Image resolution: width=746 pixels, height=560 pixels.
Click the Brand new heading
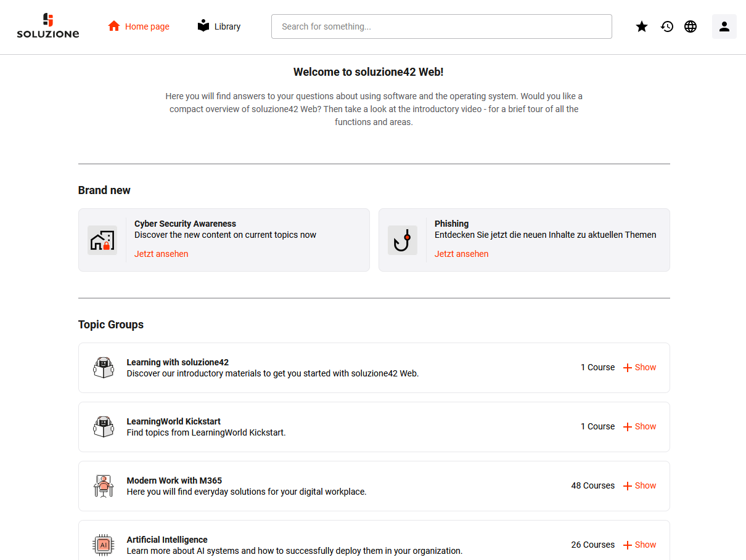pyautogui.click(x=104, y=190)
